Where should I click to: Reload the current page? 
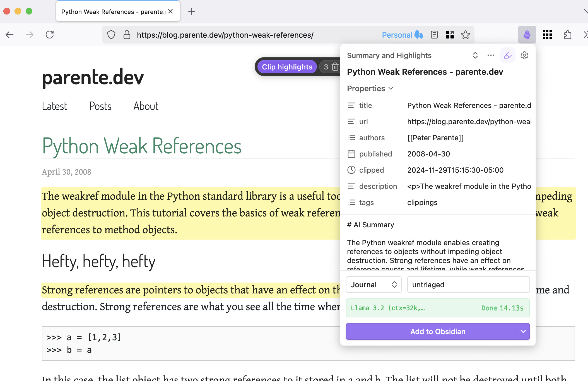50,35
